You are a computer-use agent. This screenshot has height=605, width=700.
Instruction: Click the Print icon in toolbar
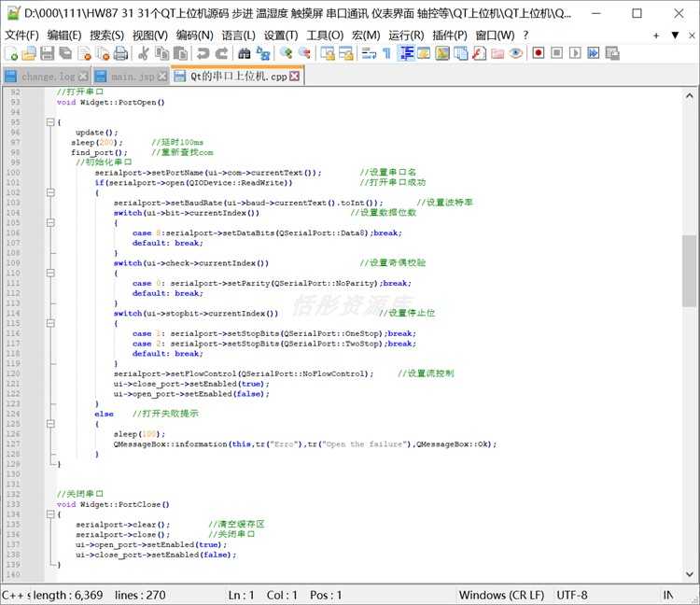point(120,53)
